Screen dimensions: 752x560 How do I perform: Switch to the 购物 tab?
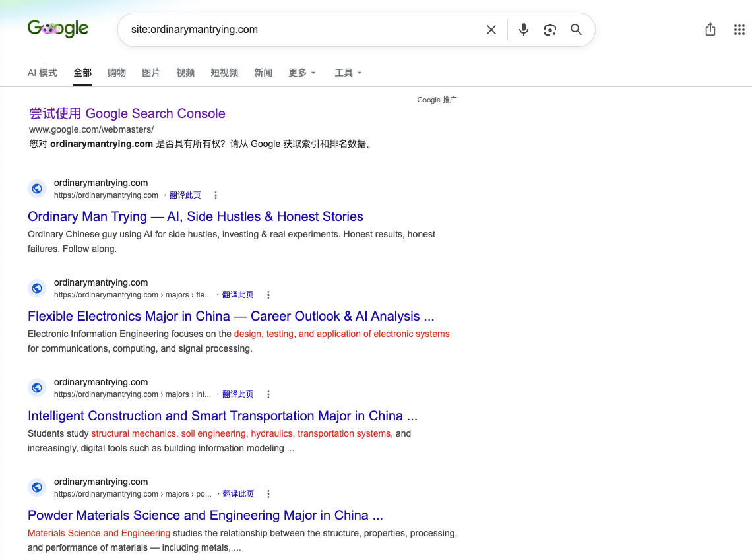pos(117,73)
